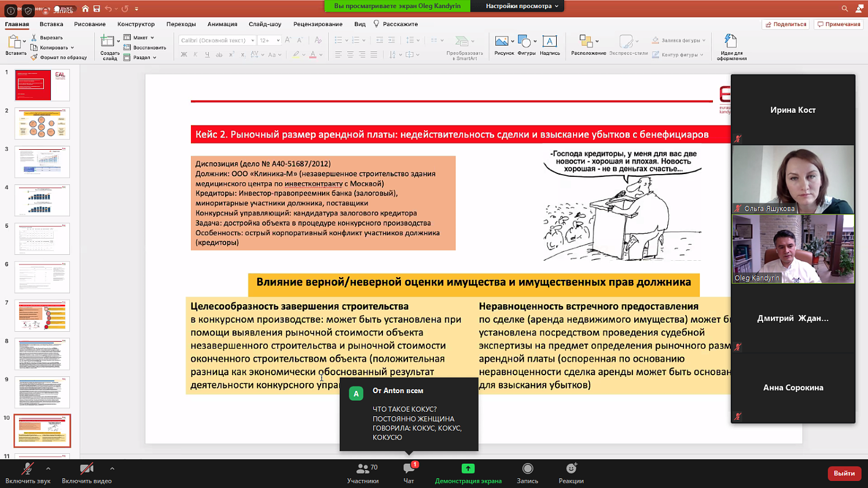Click the font color (A) button

(x=312, y=54)
